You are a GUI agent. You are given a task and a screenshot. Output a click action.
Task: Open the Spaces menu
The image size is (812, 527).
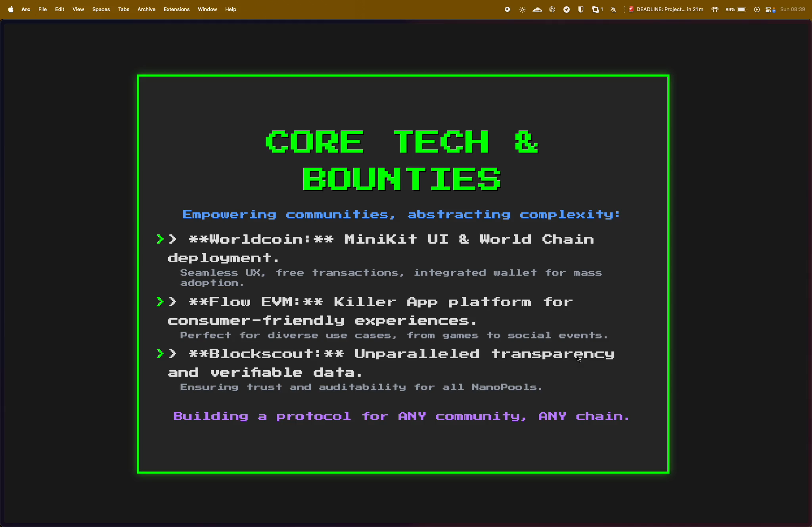click(x=101, y=9)
